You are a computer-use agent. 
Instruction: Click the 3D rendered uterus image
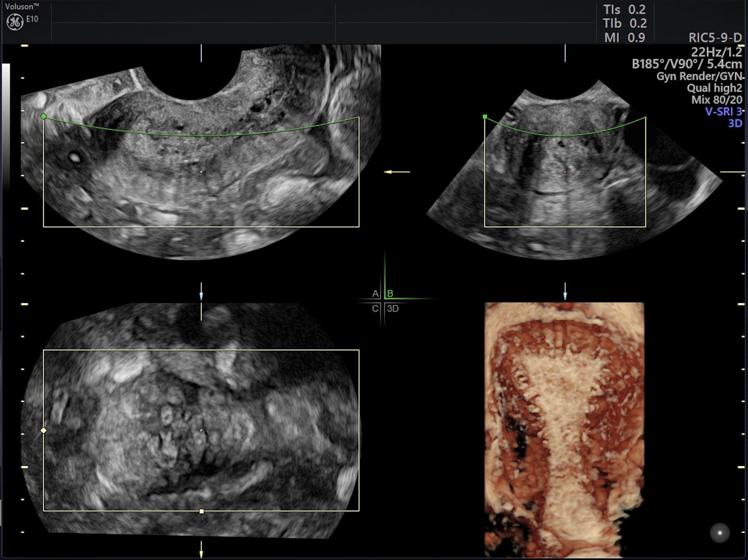tap(564, 428)
